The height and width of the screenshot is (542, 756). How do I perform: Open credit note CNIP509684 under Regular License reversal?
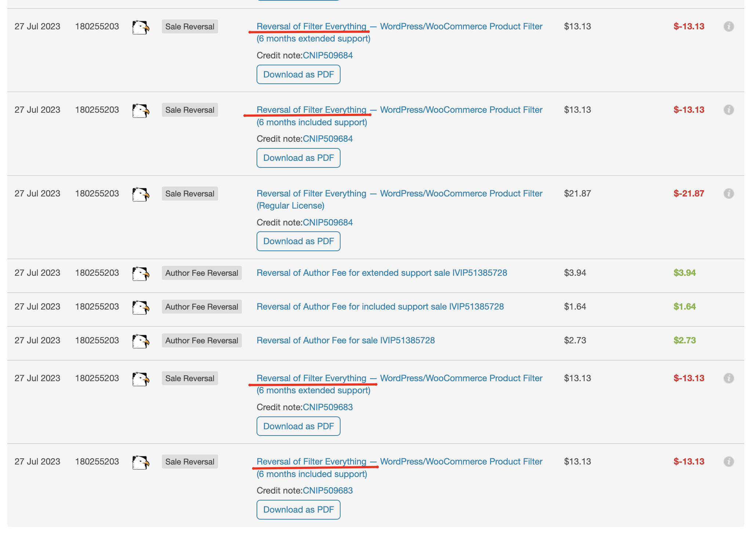(328, 223)
